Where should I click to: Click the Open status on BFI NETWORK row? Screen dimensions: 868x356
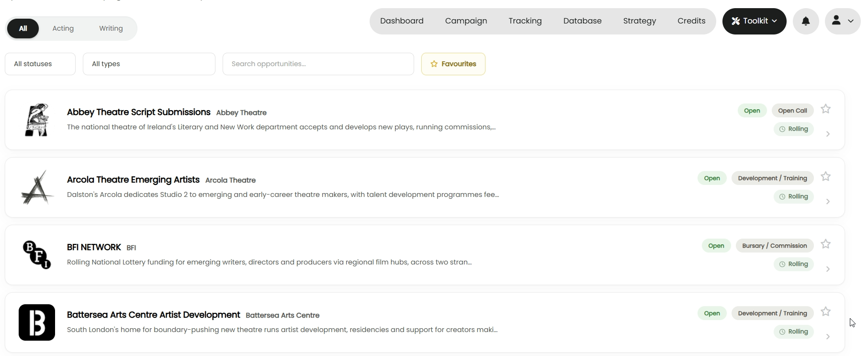coord(716,246)
